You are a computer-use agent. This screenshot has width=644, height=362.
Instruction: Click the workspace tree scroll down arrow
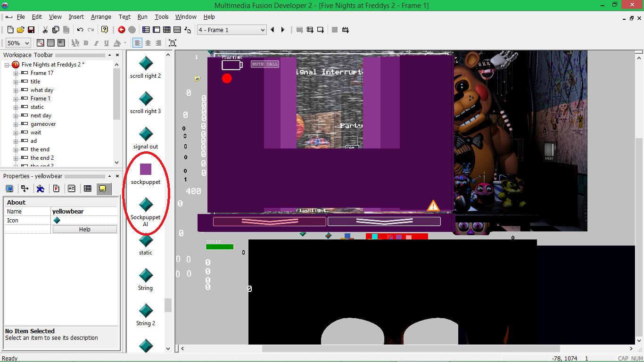click(117, 162)
